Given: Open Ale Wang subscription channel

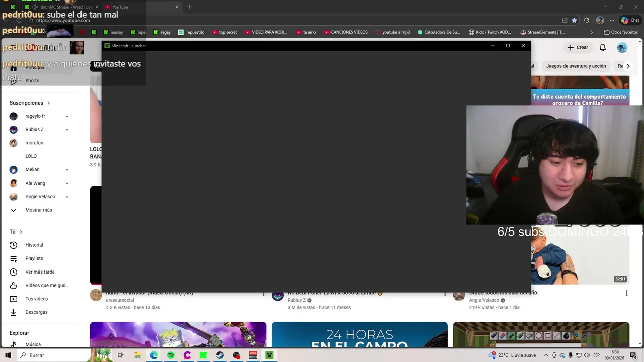Looking at the screenshot, I should coord(40,183).
